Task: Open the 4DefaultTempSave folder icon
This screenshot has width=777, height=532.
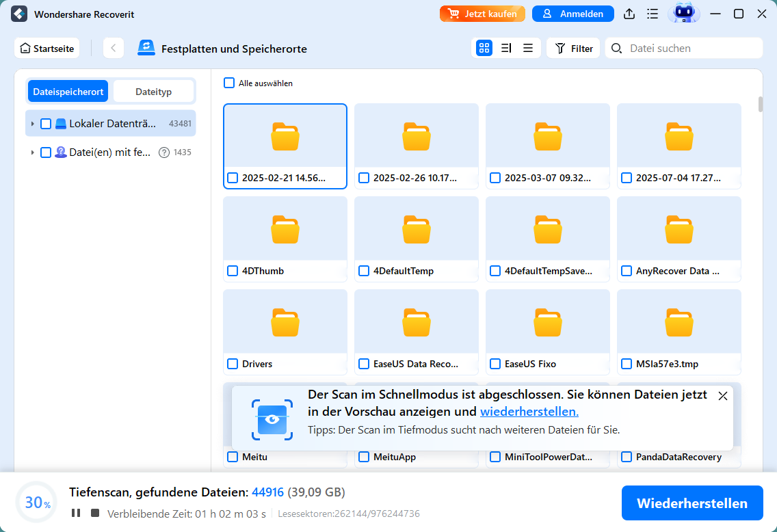Action: click(x=548, y=229)
